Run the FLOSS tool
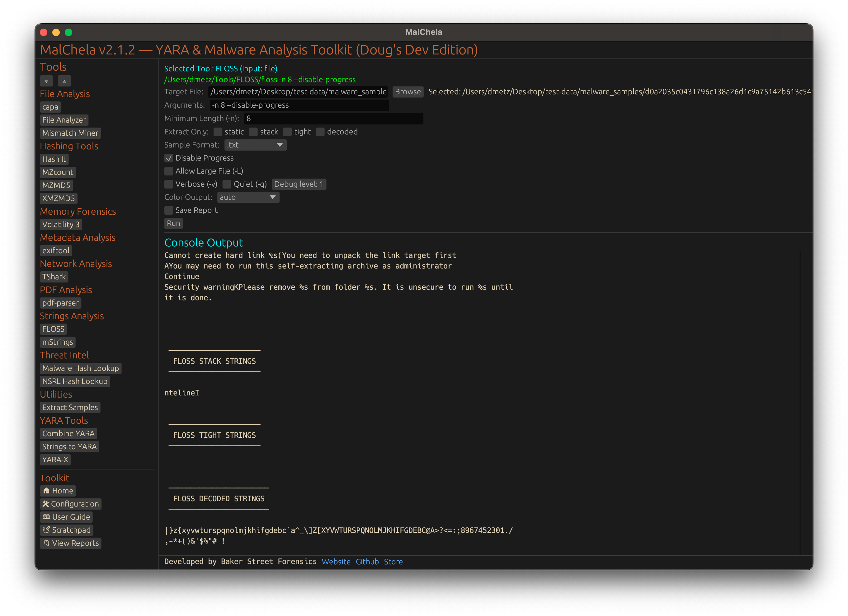This screenshot has height=616, width=848. tap(173, 223)
